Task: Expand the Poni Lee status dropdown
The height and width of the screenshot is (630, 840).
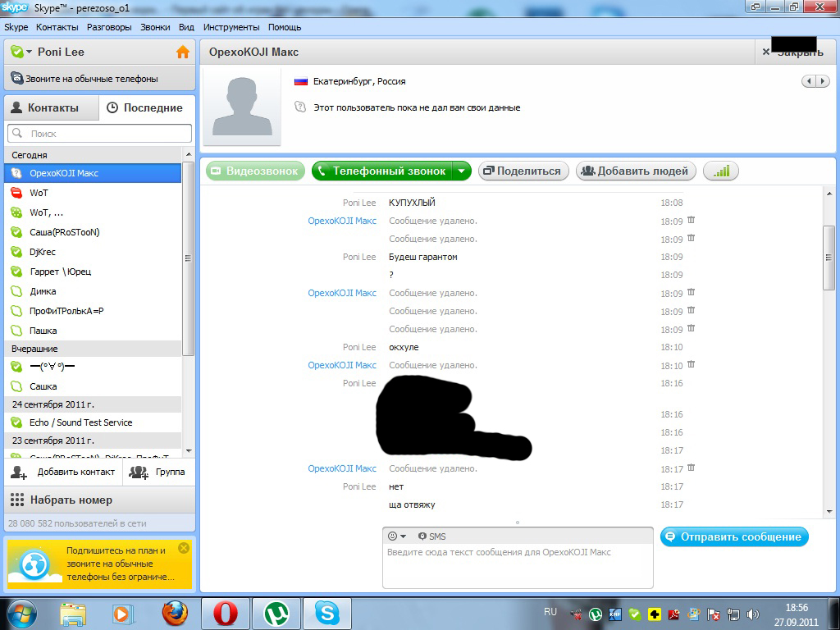Action: pos(30,52)
